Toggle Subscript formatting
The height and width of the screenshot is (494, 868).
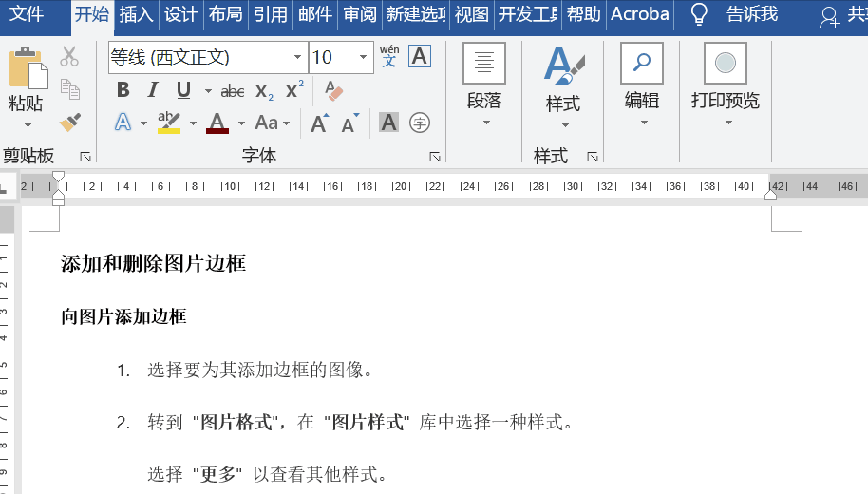[264, 91]
